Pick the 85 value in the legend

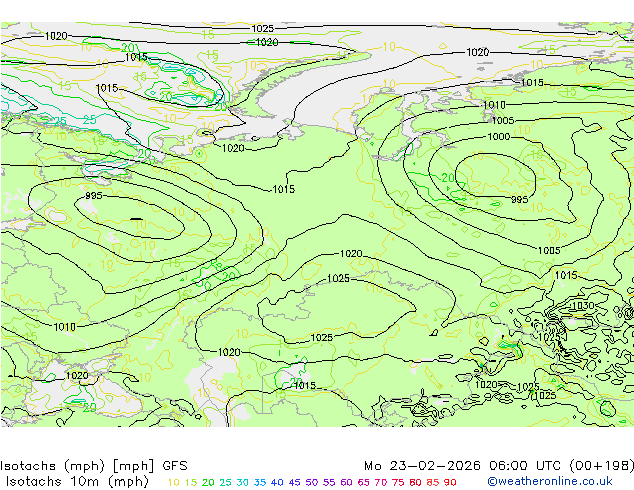pos(433,482)
